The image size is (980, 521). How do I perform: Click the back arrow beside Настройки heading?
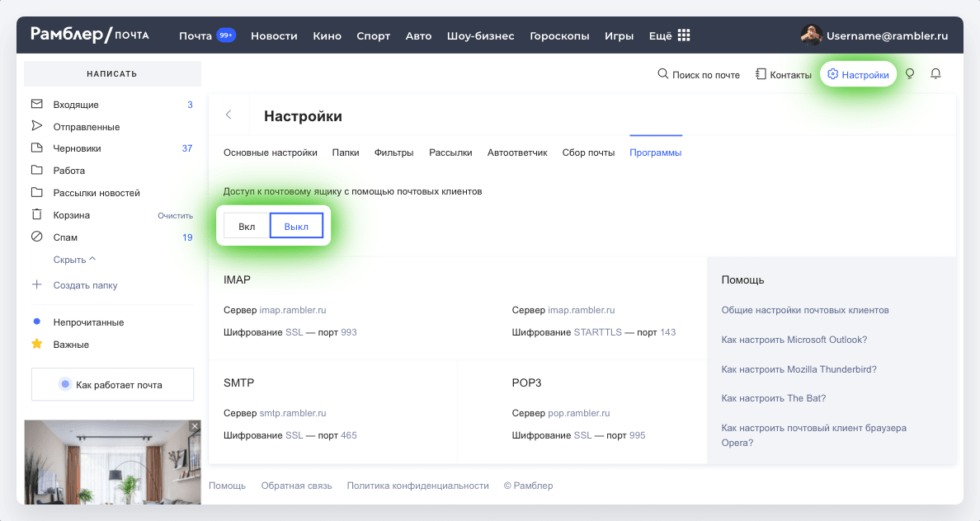(x=229, y=115)
